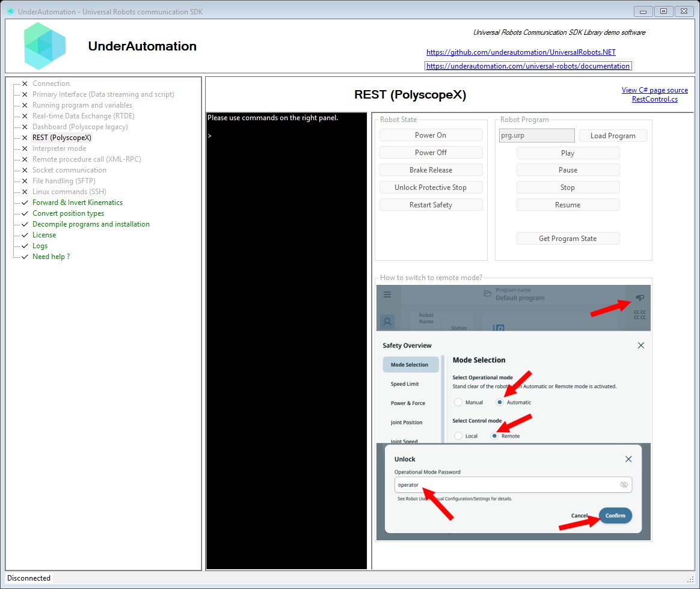Click the X icon beside Socket communication

tap(25, 170)
